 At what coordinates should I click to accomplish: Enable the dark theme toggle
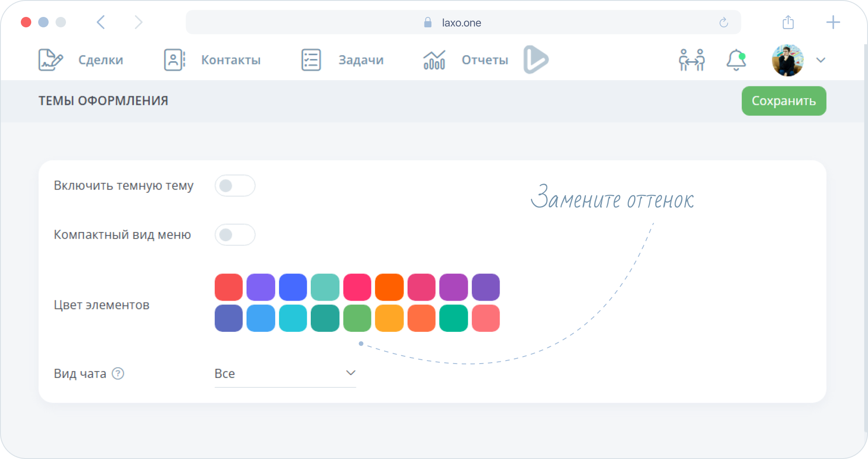click(x=235, y=186)
